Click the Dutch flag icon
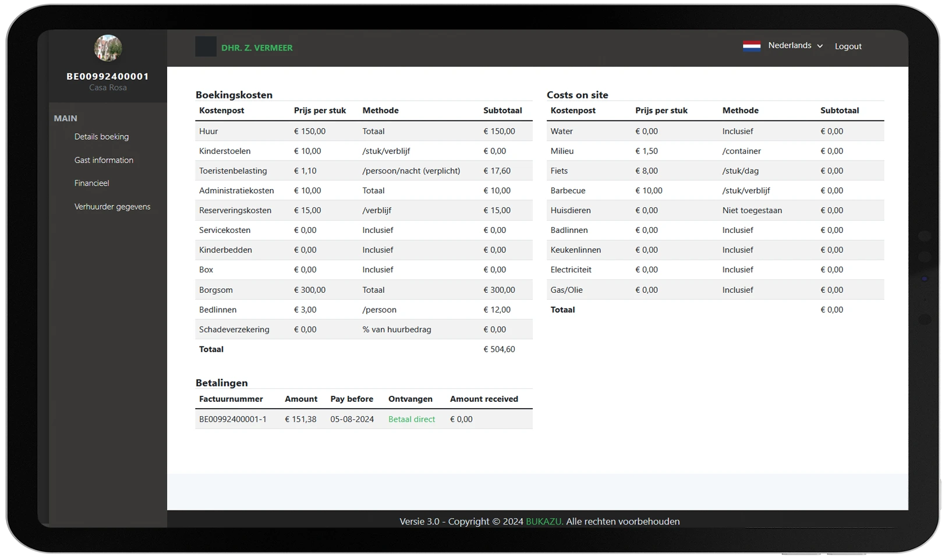945x560 pixels. coord(751,46)
